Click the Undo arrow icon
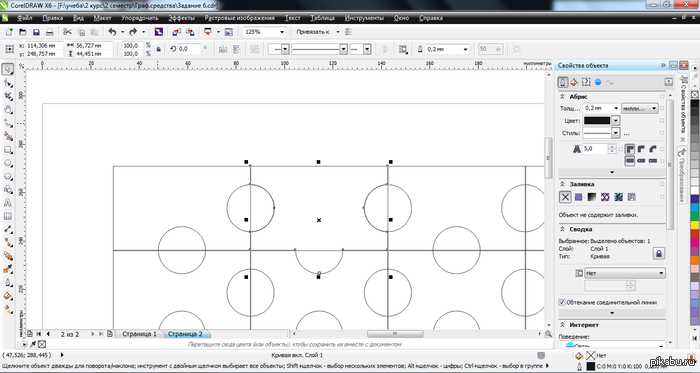This screenshot has height=373, width=700. click(112, 32)
